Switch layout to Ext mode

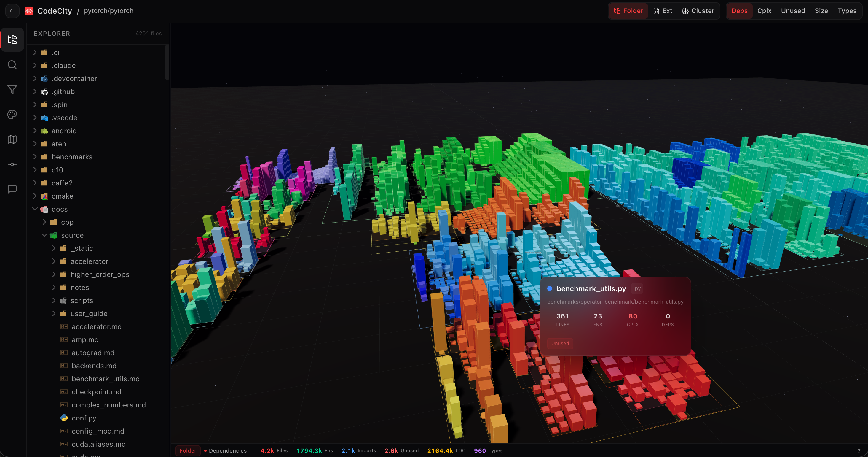(663, 11)
